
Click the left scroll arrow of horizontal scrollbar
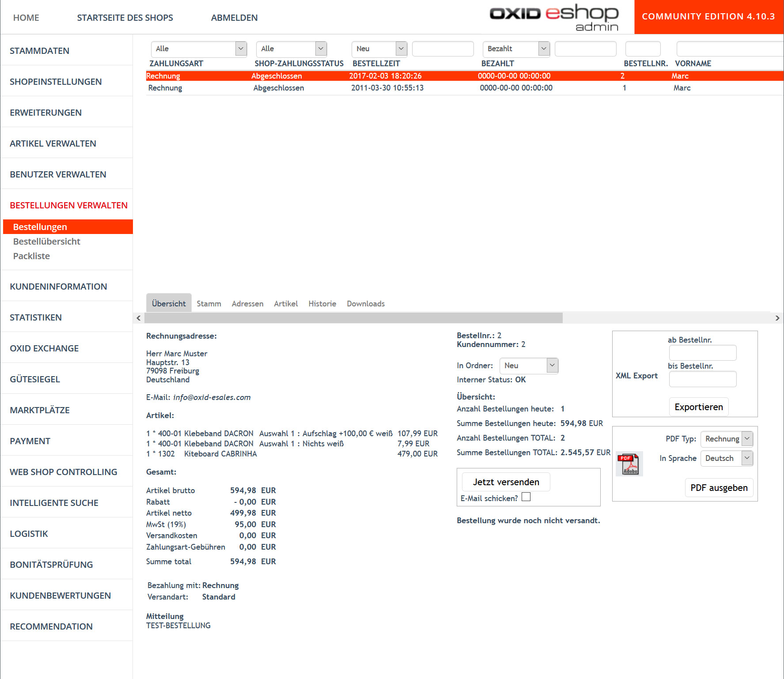point(139,318)
